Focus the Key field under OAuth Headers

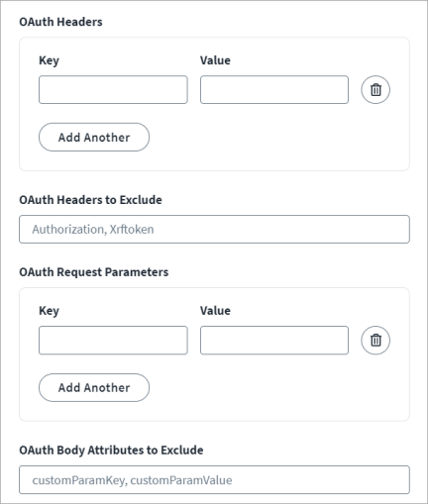point(113,90)
